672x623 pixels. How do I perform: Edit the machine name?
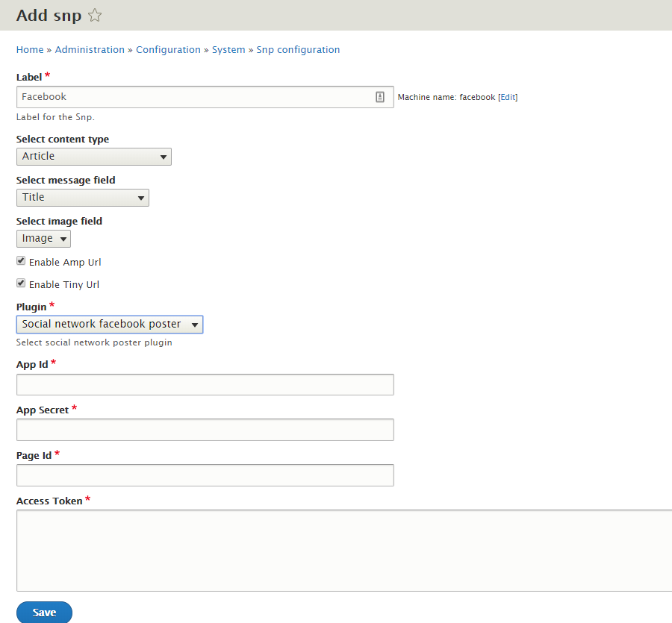point(508,97)
